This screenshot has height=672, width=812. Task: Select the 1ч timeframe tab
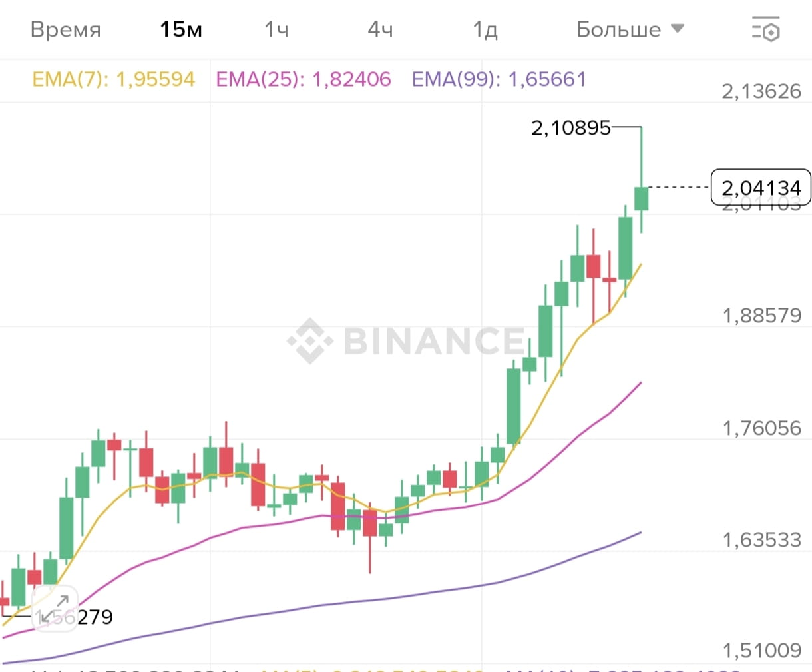(x=276, y=29)
